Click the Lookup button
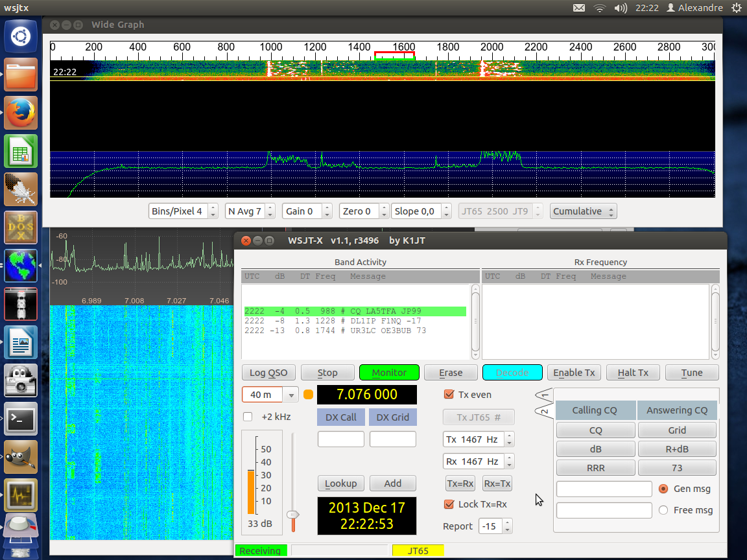The image size is (747, 560). pos(340,484)
